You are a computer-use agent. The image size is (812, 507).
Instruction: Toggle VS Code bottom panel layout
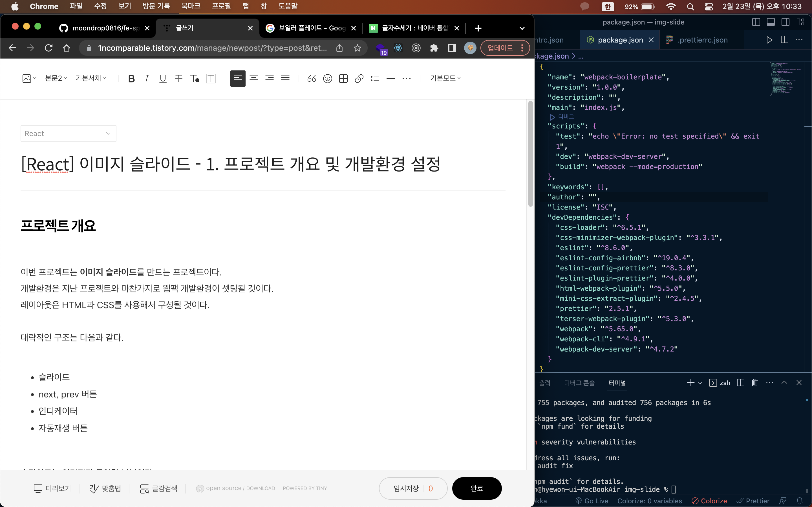pos(771,22)
